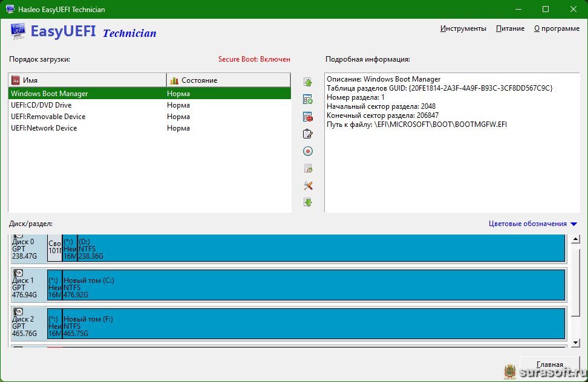Select the (D:) NTFS 238.36G partition

click(321, 248)
